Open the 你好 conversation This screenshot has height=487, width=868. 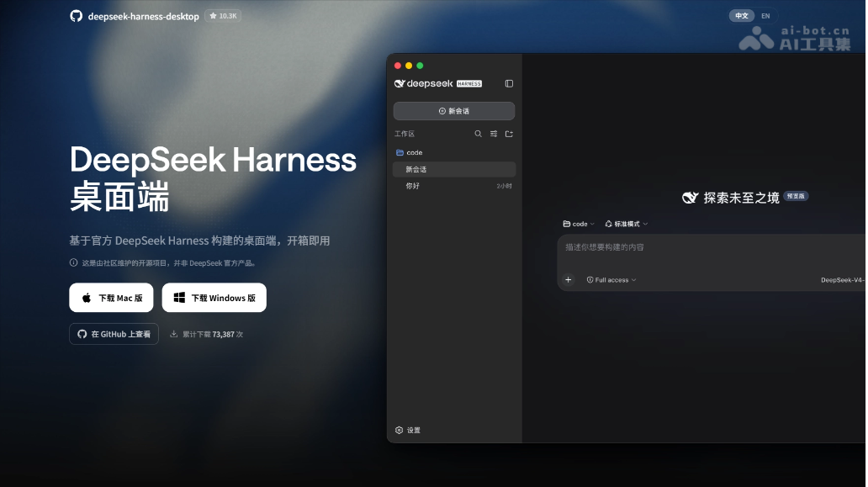[x=454, y=186]
